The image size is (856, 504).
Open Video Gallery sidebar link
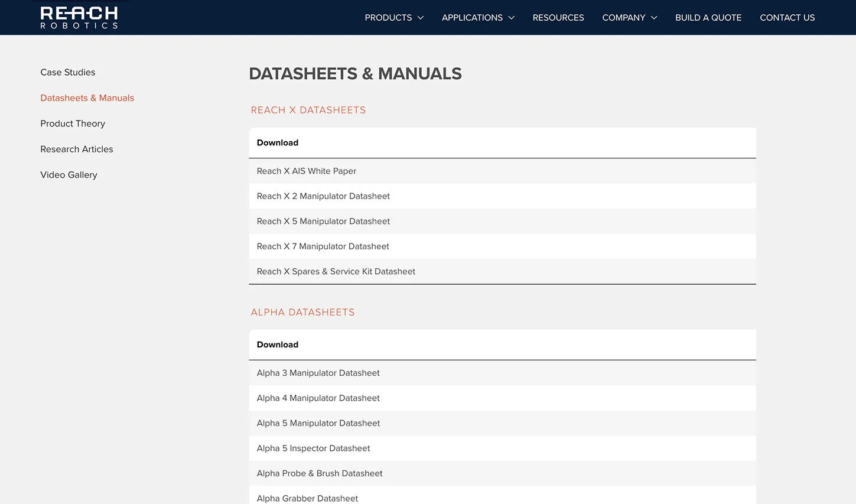click(x=69, y=175)
